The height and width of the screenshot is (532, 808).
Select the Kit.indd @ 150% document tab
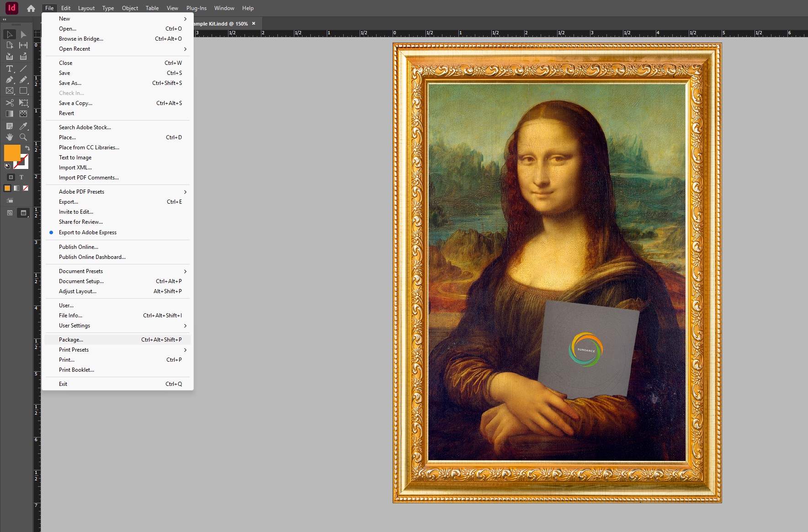221,24
